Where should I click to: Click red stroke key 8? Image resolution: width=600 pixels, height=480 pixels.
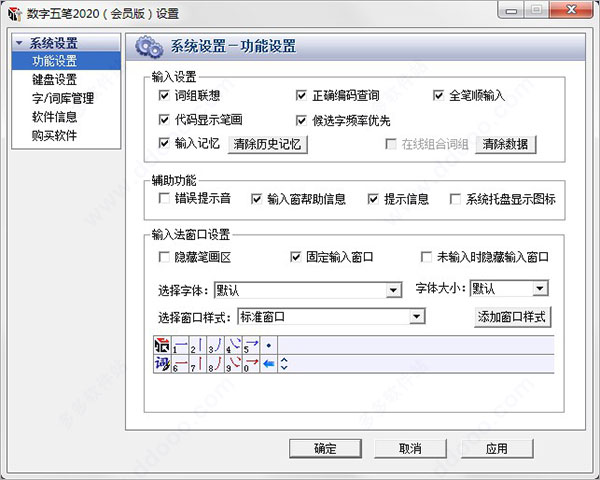click(215, 364)
